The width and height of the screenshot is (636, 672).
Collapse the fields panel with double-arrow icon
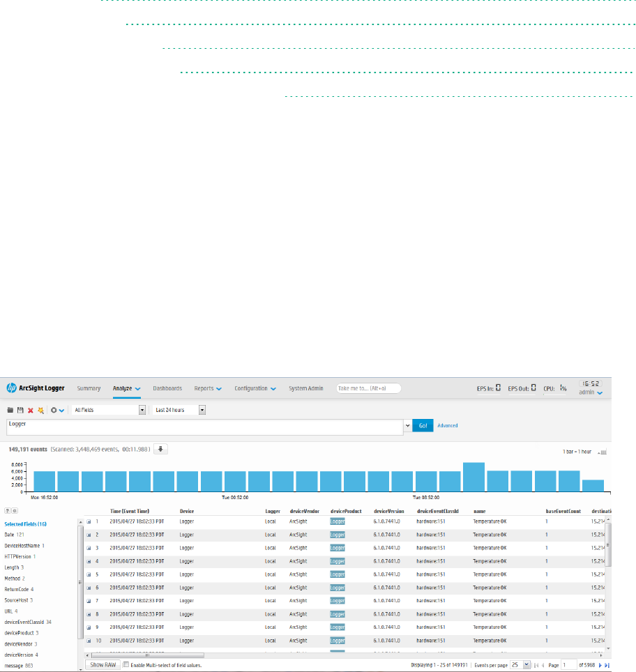(15, 510)
